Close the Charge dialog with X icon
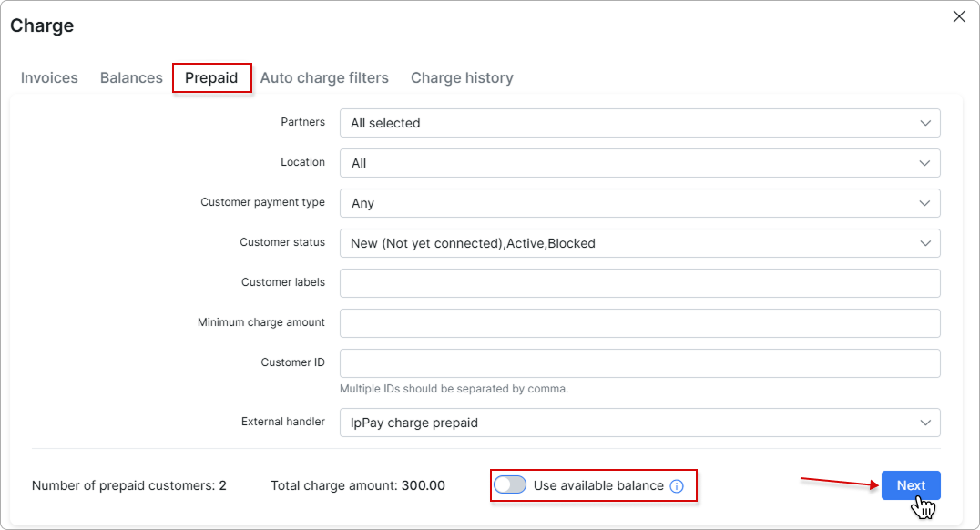 coord(958,16)
